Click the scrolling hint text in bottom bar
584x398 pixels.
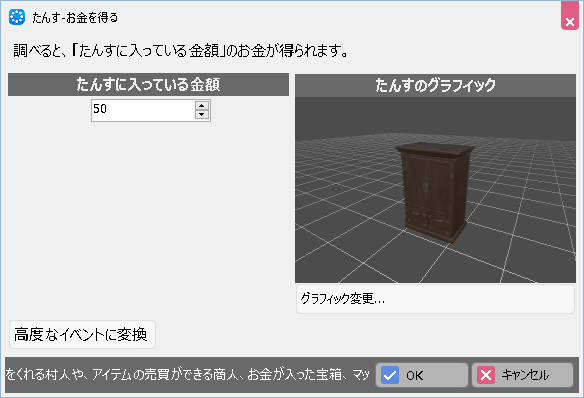click(x=188, y=375)
